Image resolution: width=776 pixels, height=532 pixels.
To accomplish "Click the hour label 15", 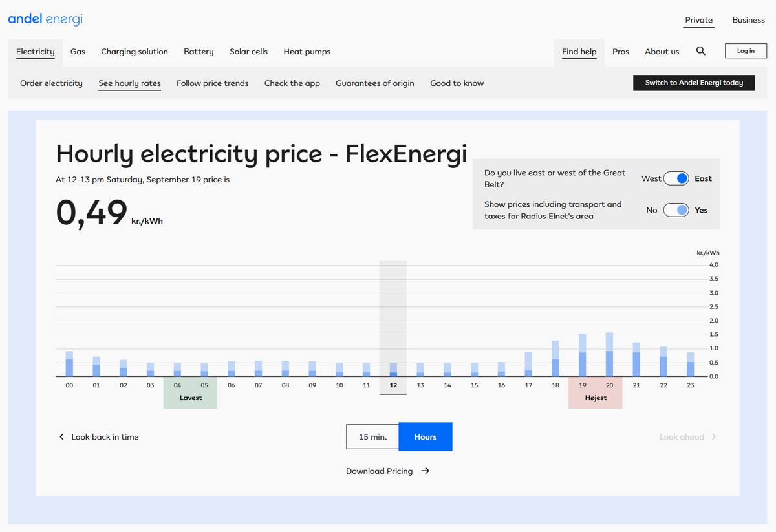I will coord(475,385).
